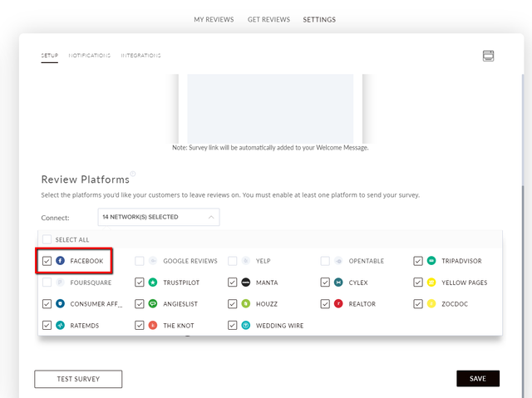This screenshot has width=532, height=398.
Task: Uncheck the Facebook checkbox
Action: (47, 261)
